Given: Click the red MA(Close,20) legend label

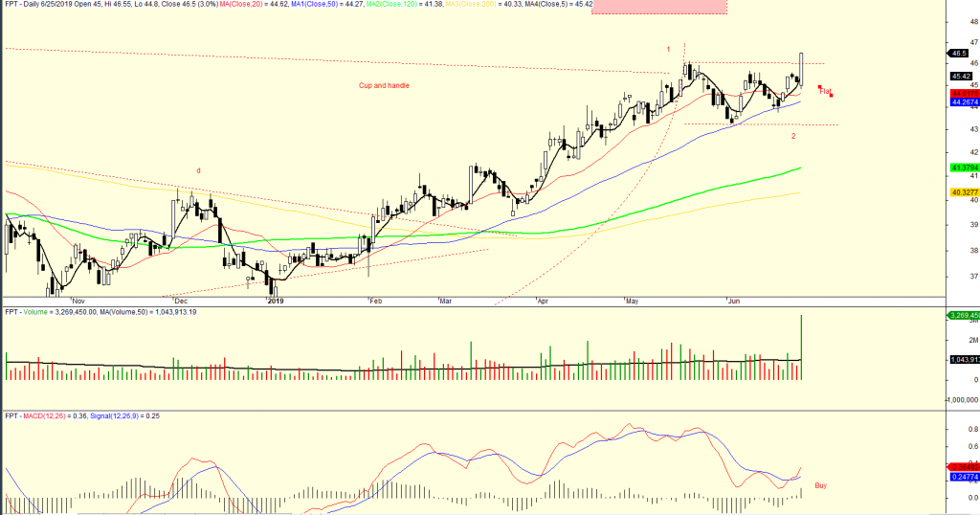Looking at the screenshot, I should 323,5.
